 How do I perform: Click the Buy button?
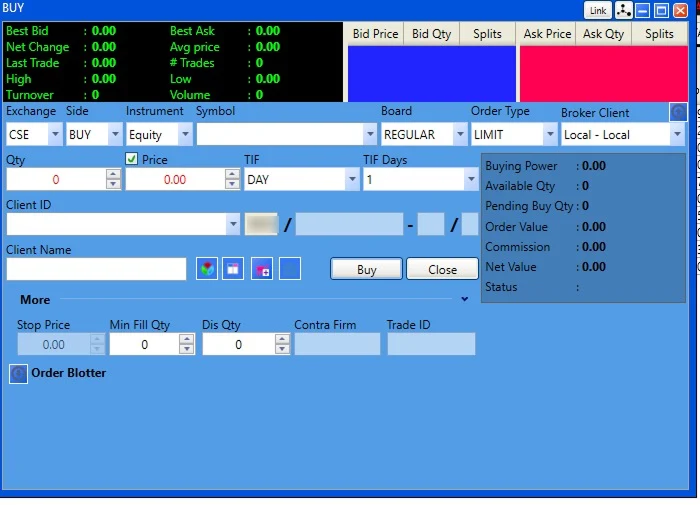pos(367,269)
